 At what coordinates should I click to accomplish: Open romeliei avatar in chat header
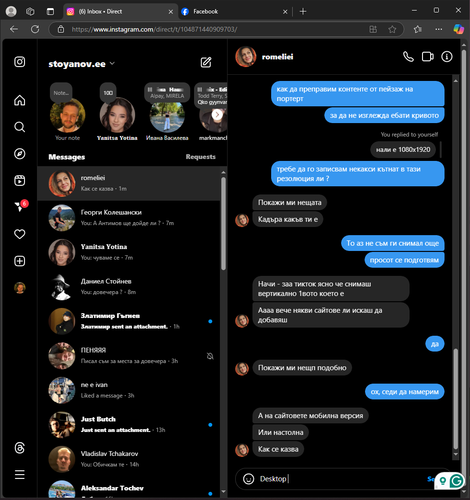[246, 57]
